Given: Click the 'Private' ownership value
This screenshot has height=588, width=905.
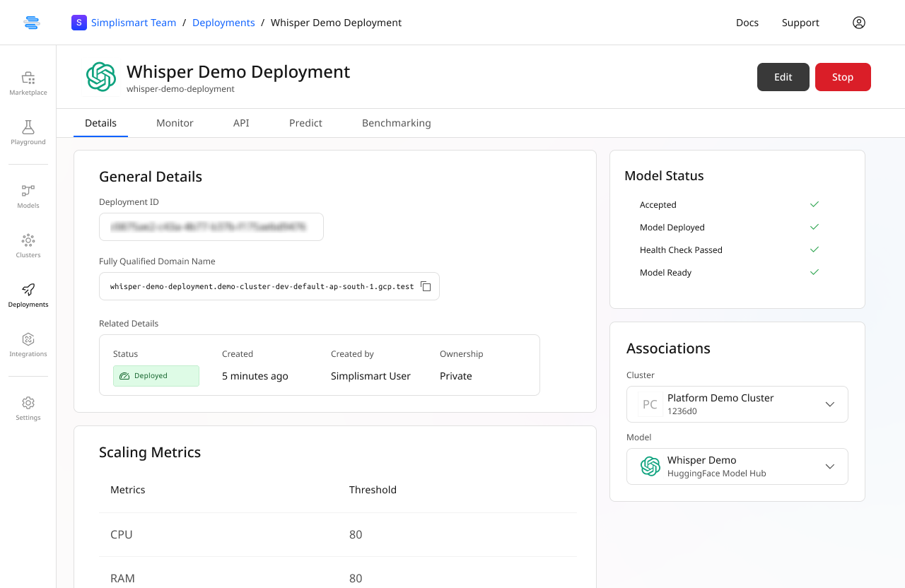Looking at the screenshot, I should click(456, 376).
